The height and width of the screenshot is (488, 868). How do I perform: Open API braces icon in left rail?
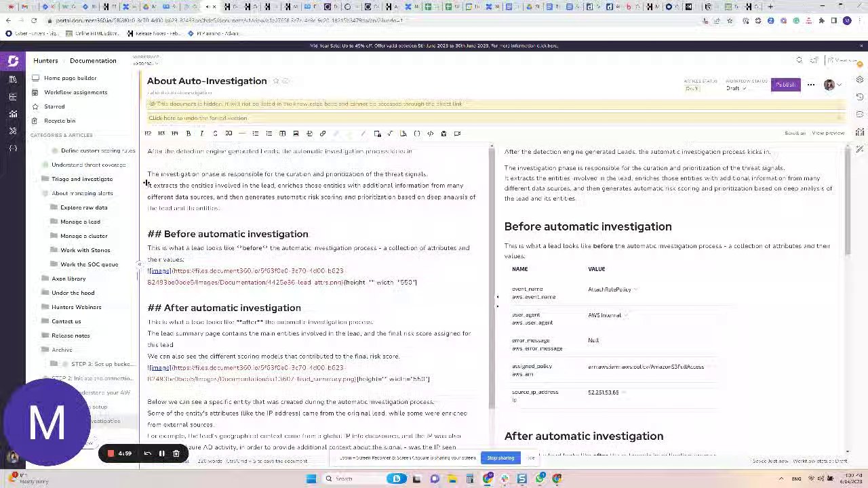13,148
